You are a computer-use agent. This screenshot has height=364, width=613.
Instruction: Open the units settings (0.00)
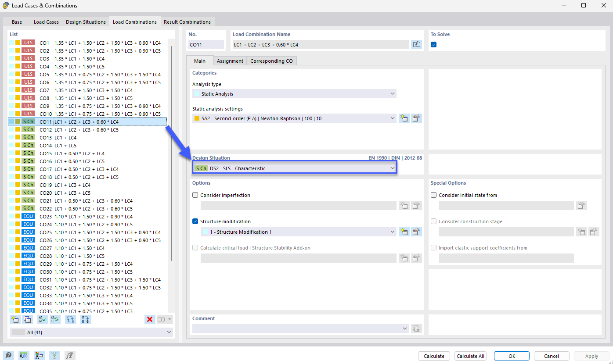point(24,355)
